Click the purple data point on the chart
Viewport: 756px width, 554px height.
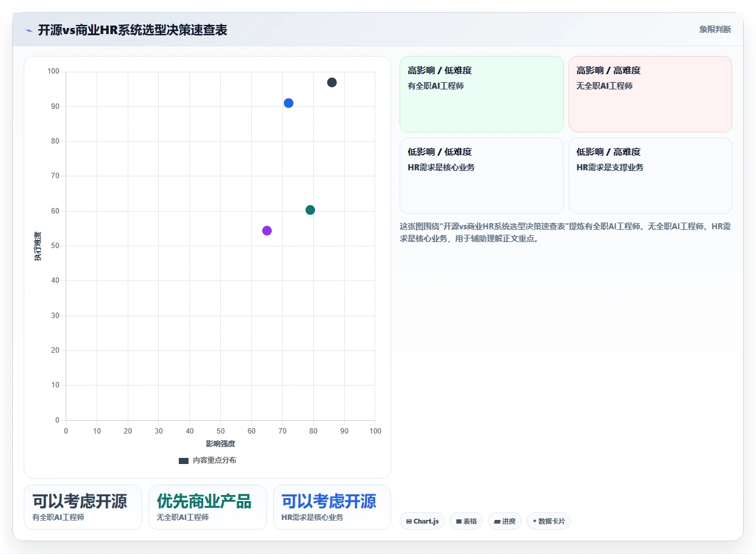(x=267, y=230)
